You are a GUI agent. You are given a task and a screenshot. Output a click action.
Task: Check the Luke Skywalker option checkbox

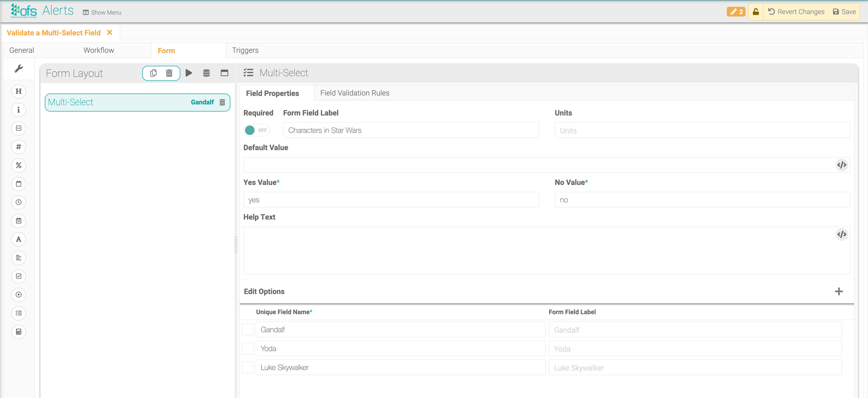[248, 367]
